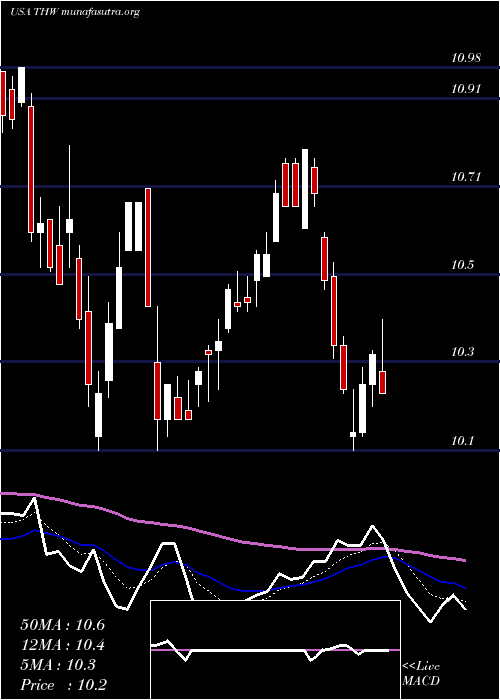500x700 pixels.
Task: Click the '50MA : 10.6' reading
Action: click(x=62, y=625)
